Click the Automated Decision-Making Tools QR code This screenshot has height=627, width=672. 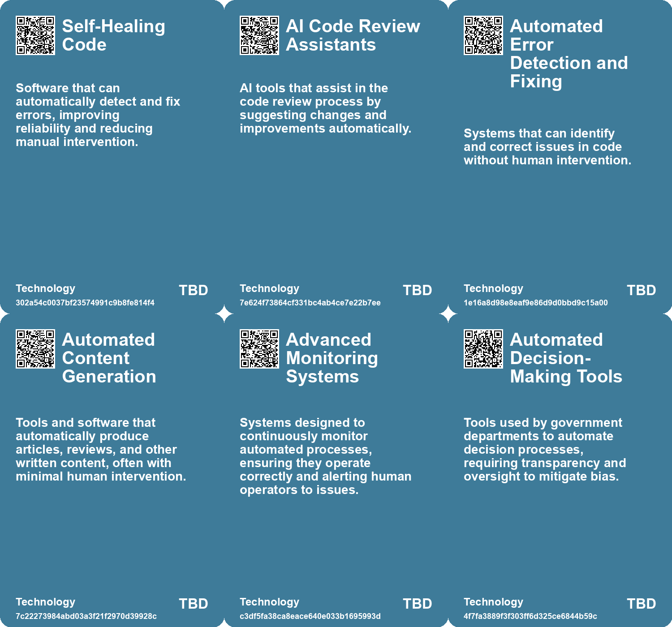[x=483, y=349]
